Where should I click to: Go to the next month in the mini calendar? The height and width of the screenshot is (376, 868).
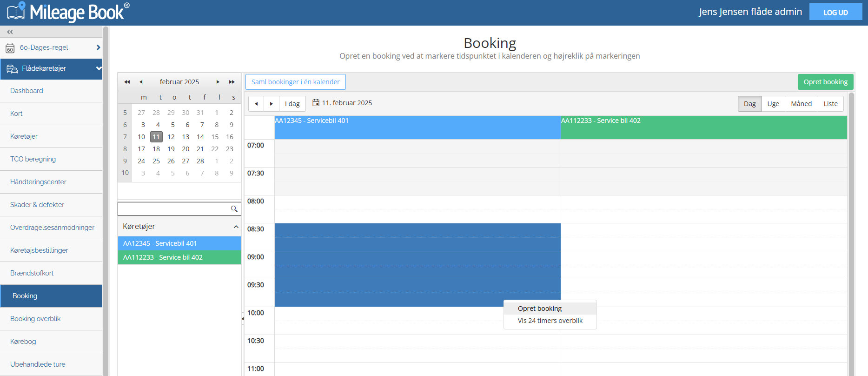tap(218, 82)
